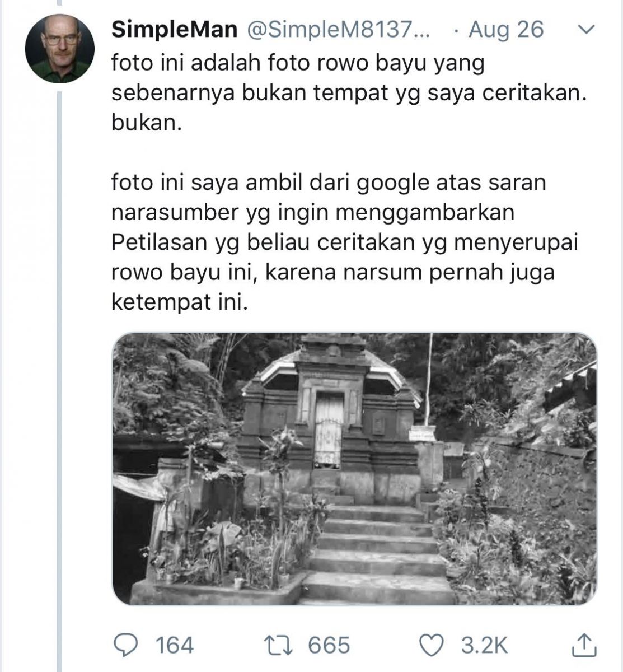Click the @SimpleM8137 username handle

(x=338, y=30)
